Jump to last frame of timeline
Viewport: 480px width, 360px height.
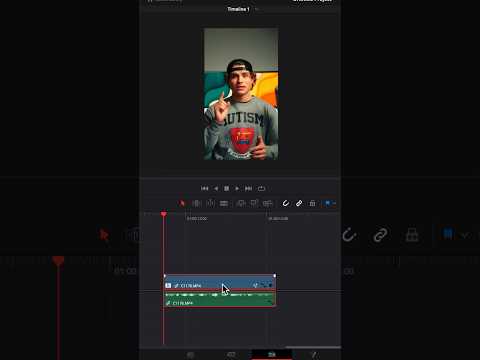(248, 189)
